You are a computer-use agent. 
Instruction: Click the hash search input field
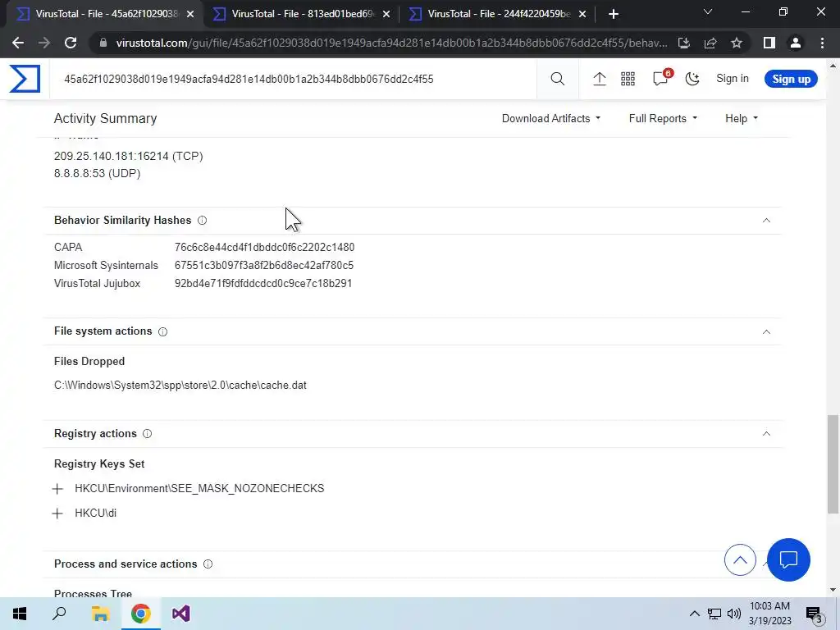(294, 79)
